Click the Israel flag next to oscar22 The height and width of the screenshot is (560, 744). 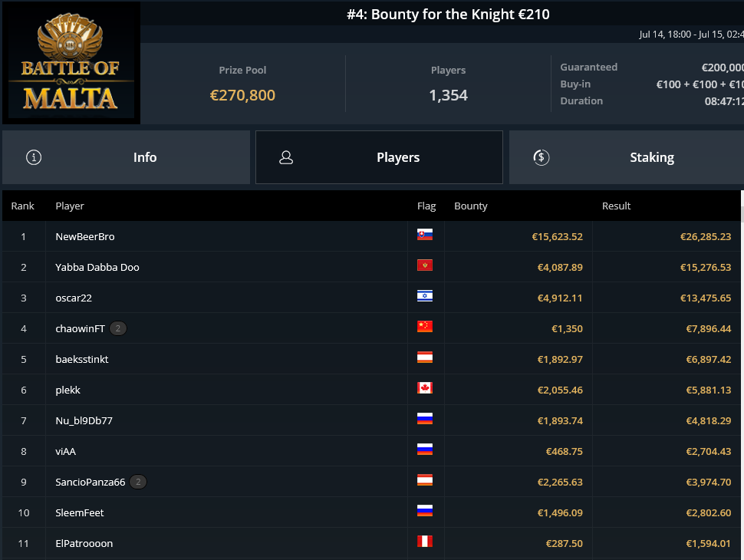[425, 296]
